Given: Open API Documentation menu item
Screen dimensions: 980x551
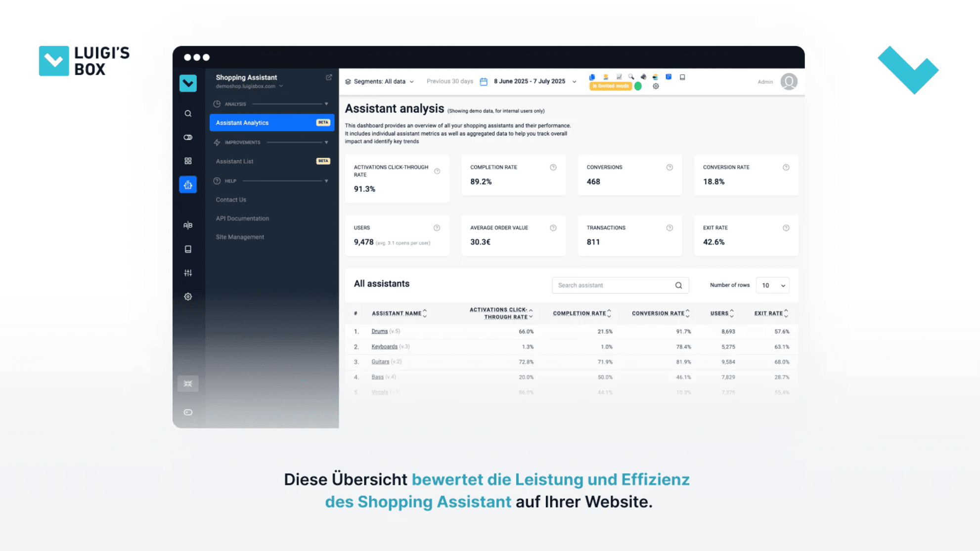Looking at the screenshot, I should (242, 218).
